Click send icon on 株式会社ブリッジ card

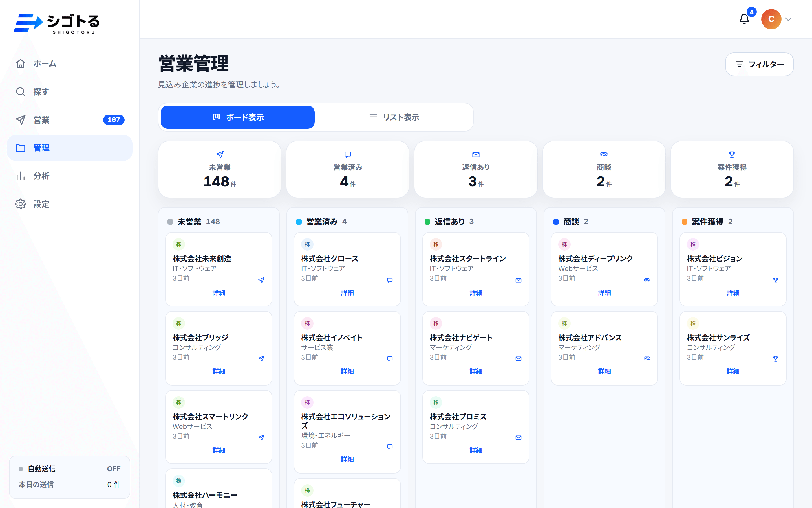click(261, 358)
